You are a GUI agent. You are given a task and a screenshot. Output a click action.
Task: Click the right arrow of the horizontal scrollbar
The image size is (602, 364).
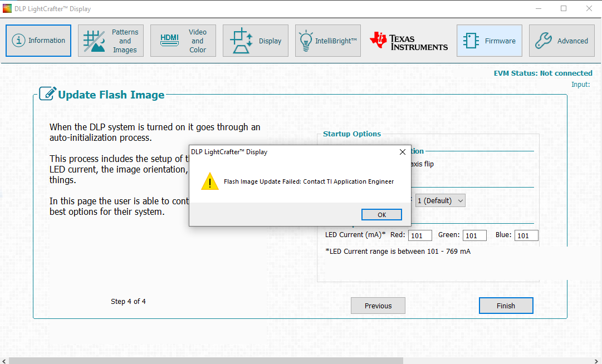[x=597, y=361]
